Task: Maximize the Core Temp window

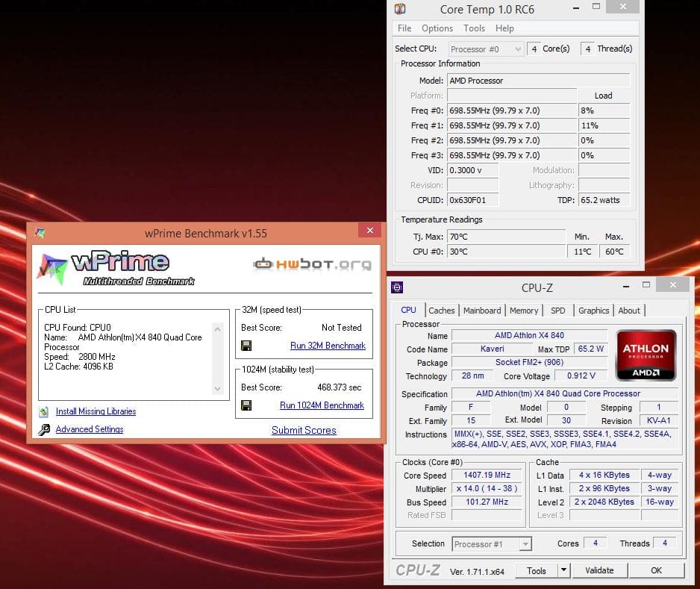Action: point(596,7)
